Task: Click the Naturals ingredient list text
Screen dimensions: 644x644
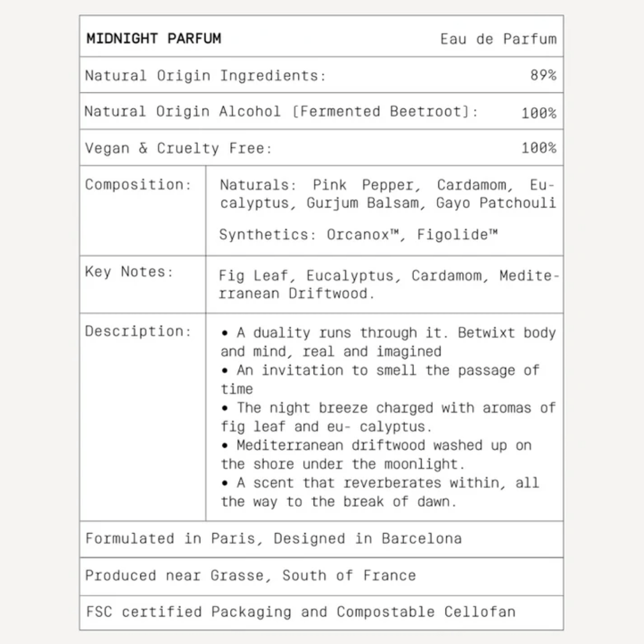Action: click(x=387, y=194)
